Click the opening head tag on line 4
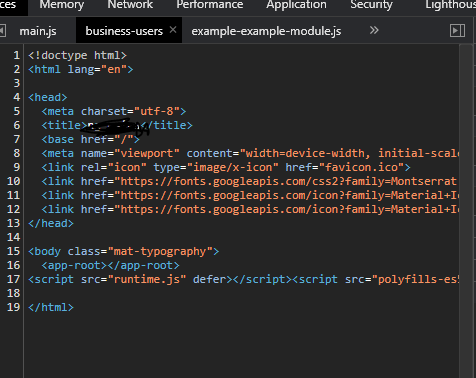The width and height of the screenshot is (476, 378). (x=48, y=97)
